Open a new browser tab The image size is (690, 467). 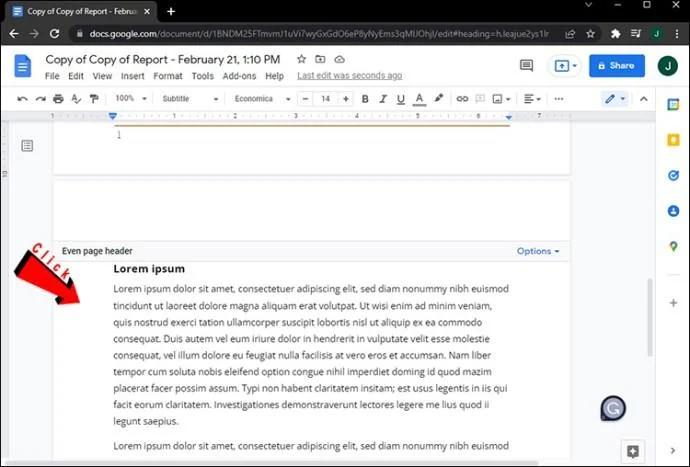pos(171,11)
